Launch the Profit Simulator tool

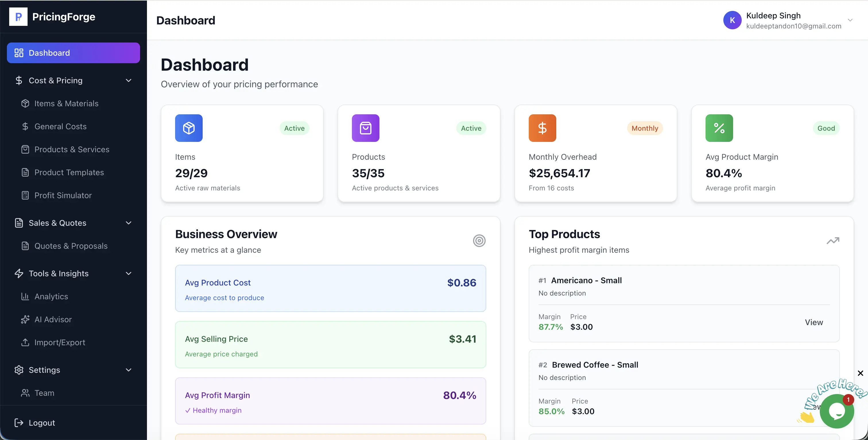[x=63, y=195]
